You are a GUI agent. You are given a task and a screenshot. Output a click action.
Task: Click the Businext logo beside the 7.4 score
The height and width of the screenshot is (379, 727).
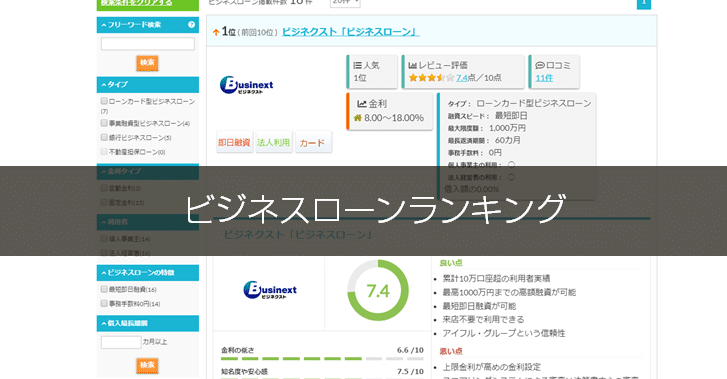click(270, 290)
